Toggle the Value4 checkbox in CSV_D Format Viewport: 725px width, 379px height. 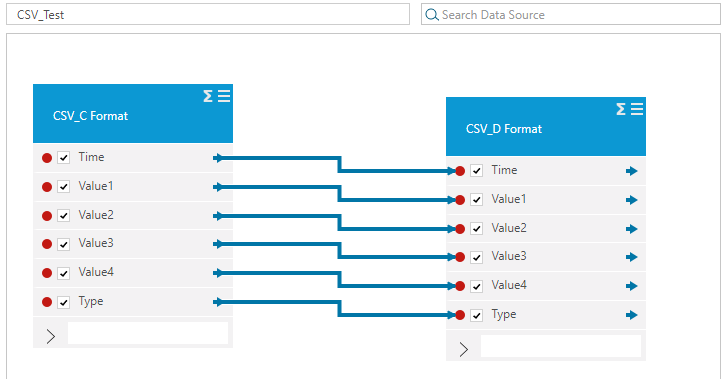pyautogui.click(x=476, y=286)
